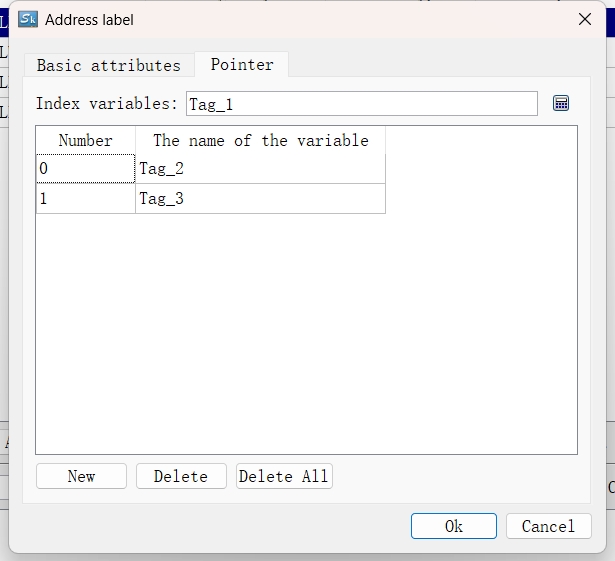Screen dimensions: 615x561
Task: Open the address keypad icon beside Index variables
Action: 561,103
